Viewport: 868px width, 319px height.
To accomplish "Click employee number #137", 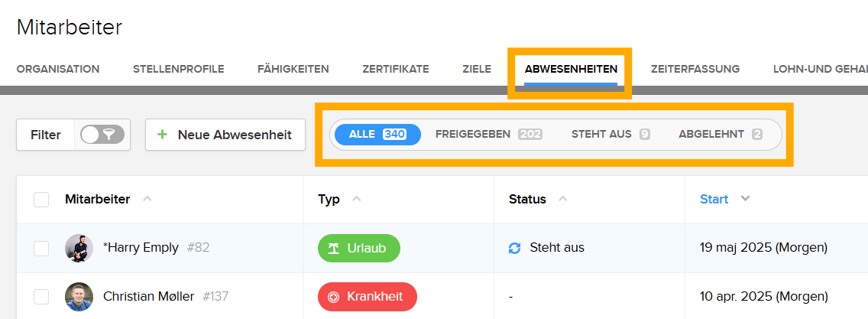I will point(215,296).
